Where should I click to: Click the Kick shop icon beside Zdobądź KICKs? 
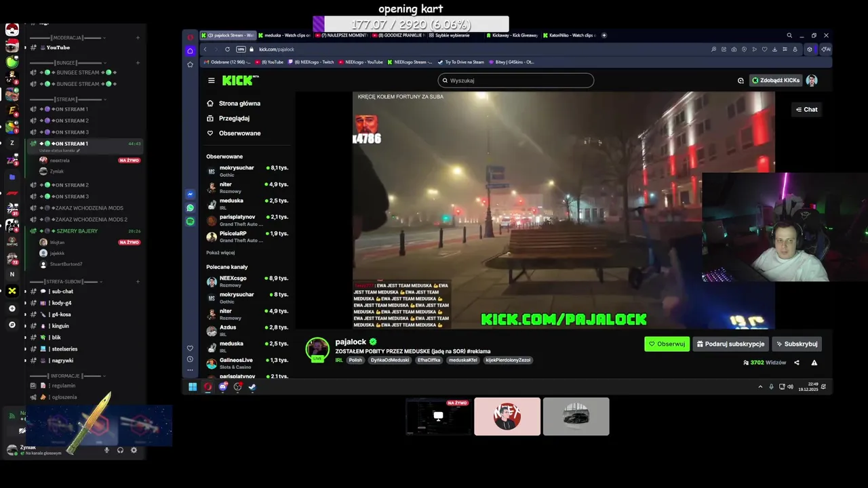coord(741,80)
